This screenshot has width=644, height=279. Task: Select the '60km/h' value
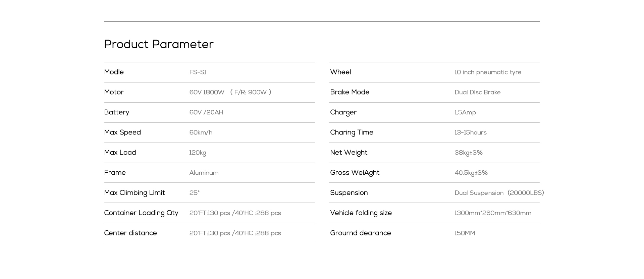(201, 132)
